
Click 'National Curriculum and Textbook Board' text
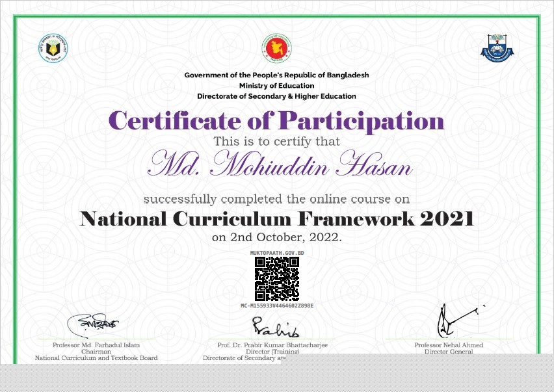click(x=96, y=358)
